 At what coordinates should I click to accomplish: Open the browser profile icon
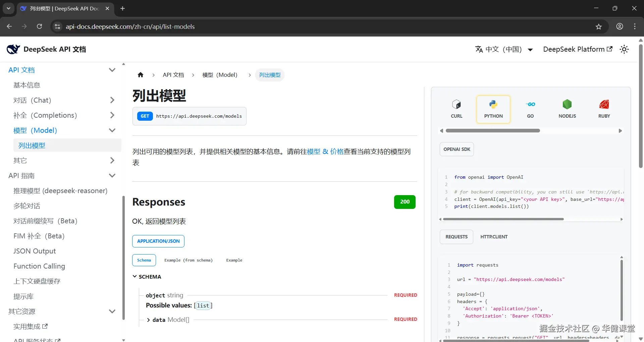pos(620,26)
